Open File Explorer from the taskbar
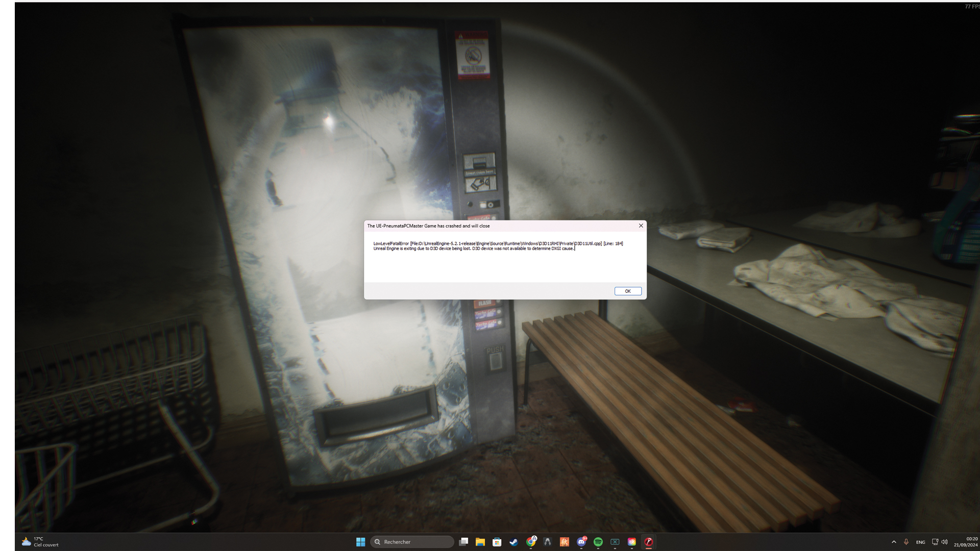 pos(480,542)
